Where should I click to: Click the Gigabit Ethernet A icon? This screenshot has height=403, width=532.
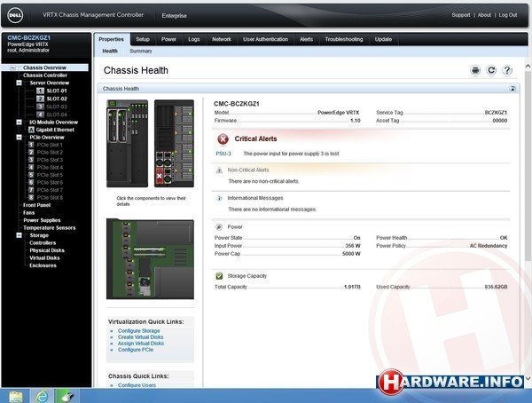coord(31,130)
